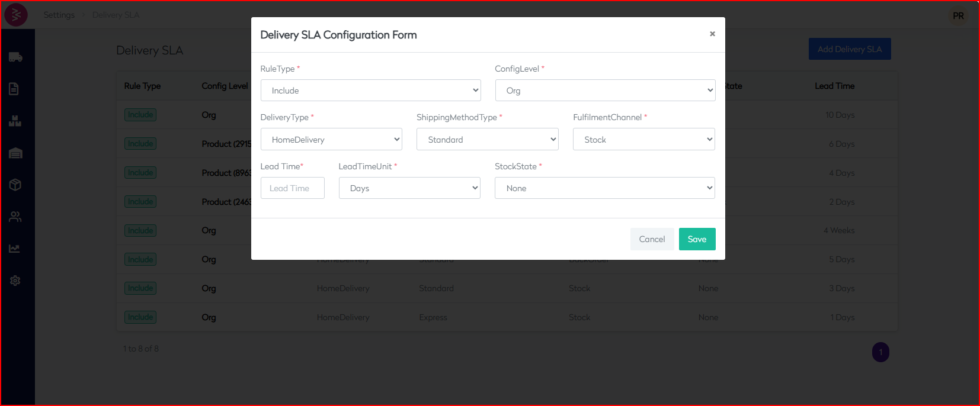
Task: Click the 1 Days lead time cell
Action: click(x=842, y=317)
